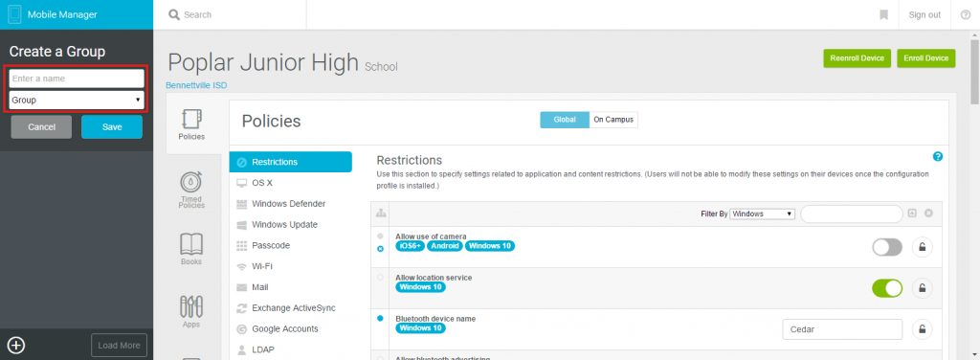The height and width of the screenshot is (360, 980).
Task: Click the Mobile Manager device logo icon
Action: tap(14, 14)
